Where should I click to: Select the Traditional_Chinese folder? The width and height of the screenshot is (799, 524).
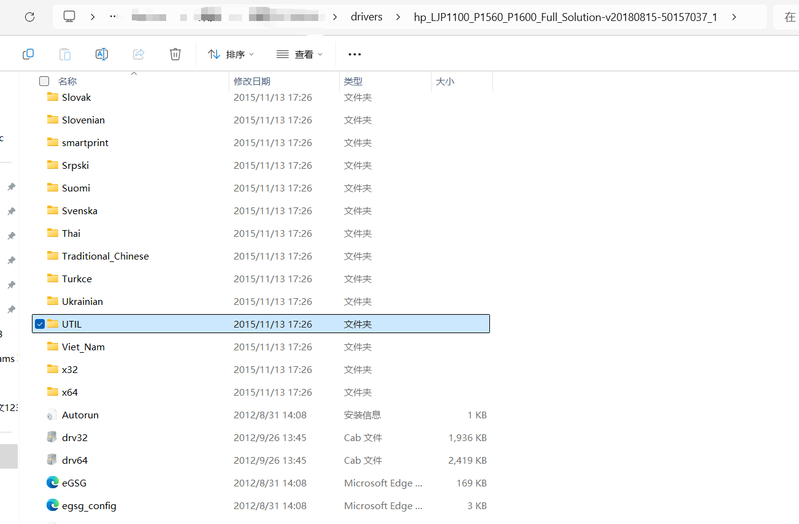click(105, 256)
